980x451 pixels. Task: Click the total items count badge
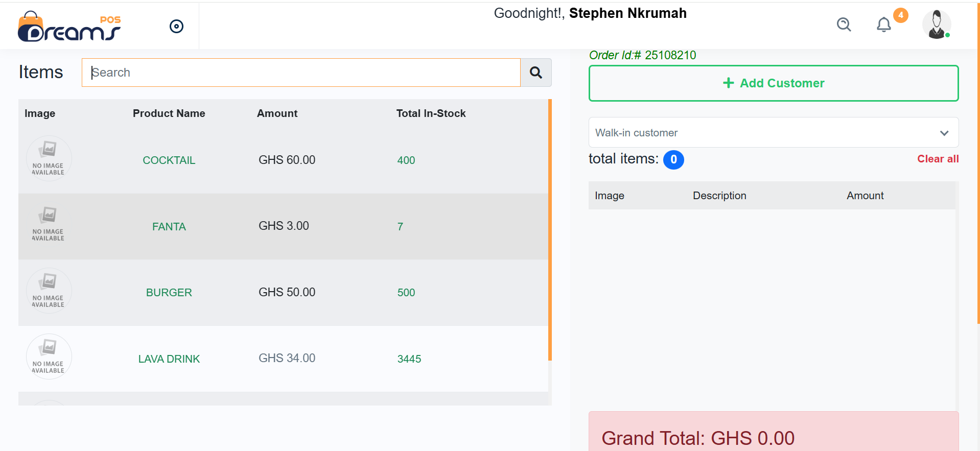click(673, 160)
